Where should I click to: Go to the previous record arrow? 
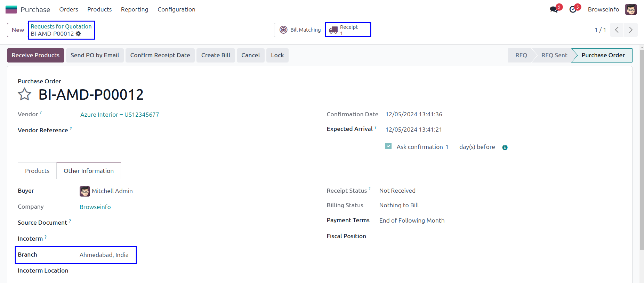(x=617, y=30)
